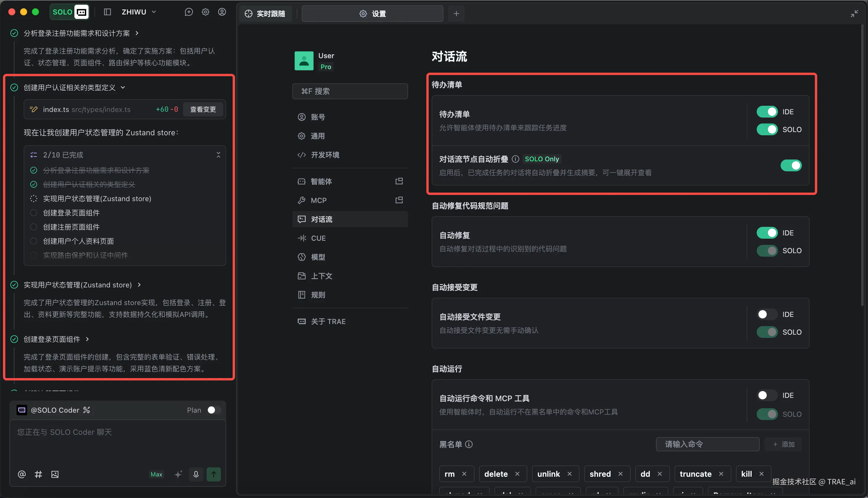Click the microphone voice input icon
This screenshot has width=868, height=498.
coord(196,474)
